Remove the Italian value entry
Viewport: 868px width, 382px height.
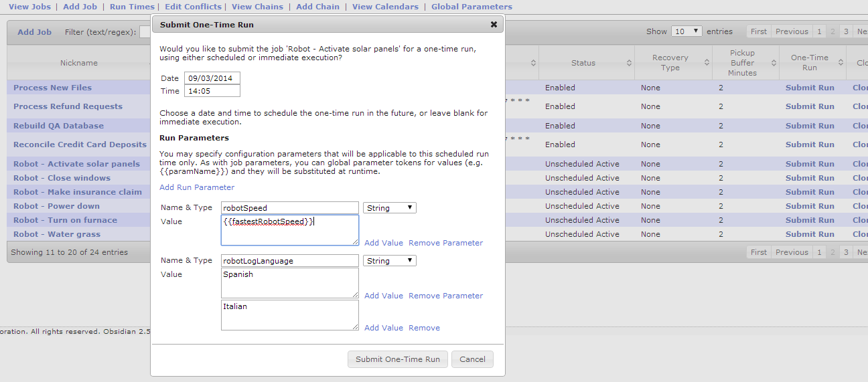coord(424,328)
